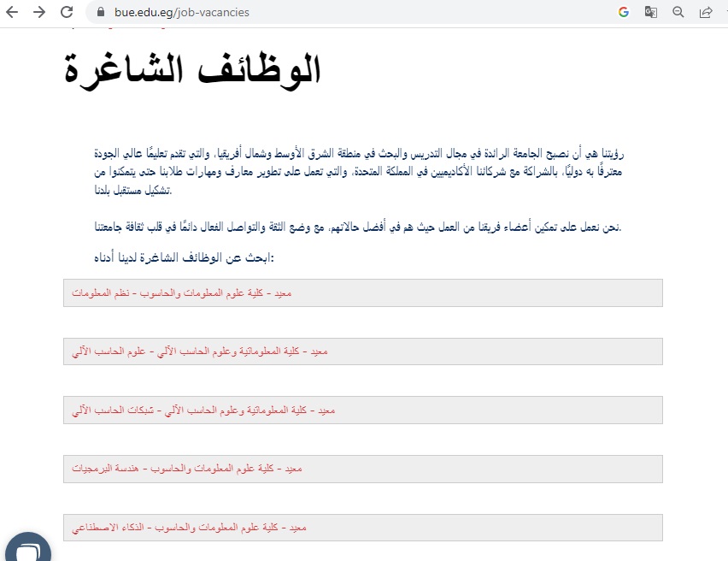Open the translate page icon
The height and width of the screenshot is (561, 728).
[x=650, y=13]
